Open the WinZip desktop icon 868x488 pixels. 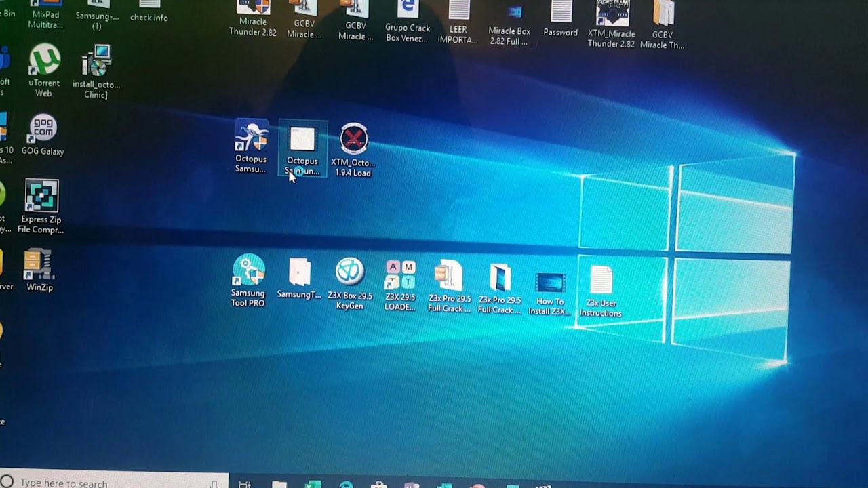coord(39,270)
